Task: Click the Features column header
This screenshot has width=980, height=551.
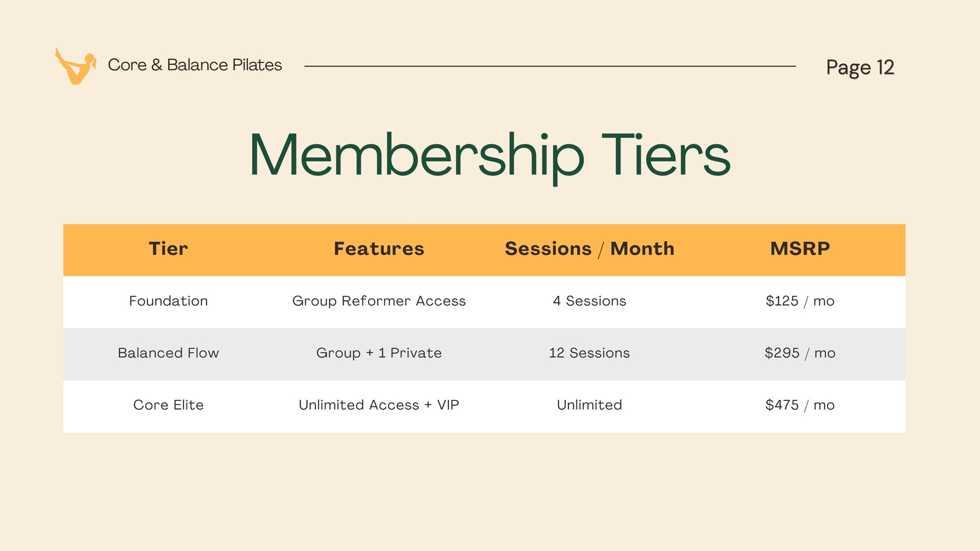Action: (x=379, y=249)
